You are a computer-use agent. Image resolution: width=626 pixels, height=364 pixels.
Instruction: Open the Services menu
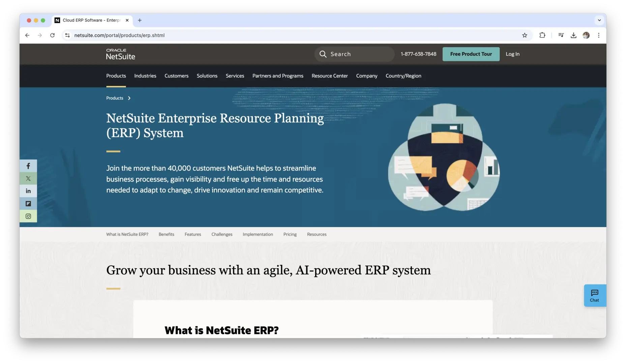point(235,76)
